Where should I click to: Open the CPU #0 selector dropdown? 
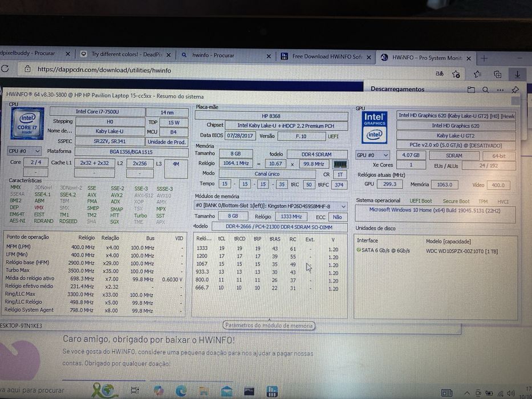pos(24,150)
